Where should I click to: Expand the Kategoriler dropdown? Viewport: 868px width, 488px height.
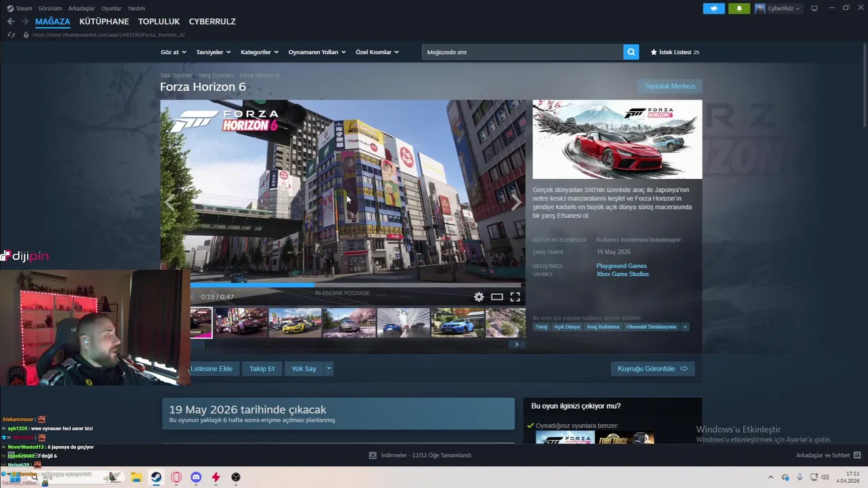pos(259,52)
